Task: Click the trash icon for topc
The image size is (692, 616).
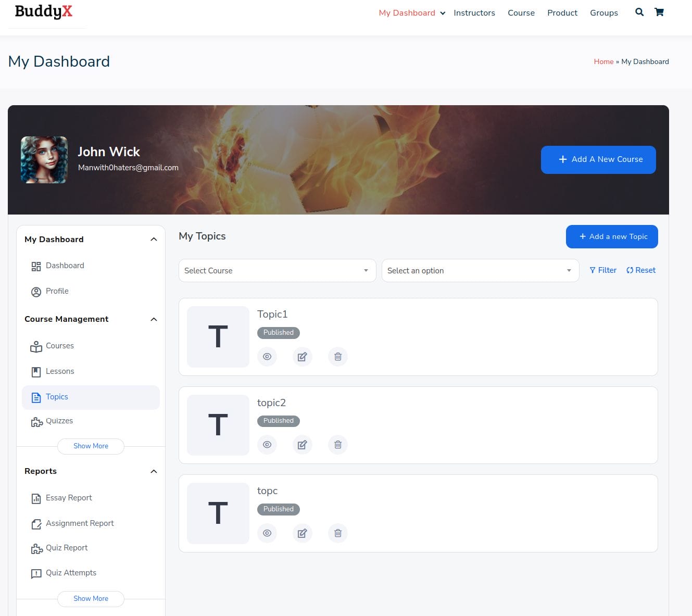Action: [x=337, y=533]
